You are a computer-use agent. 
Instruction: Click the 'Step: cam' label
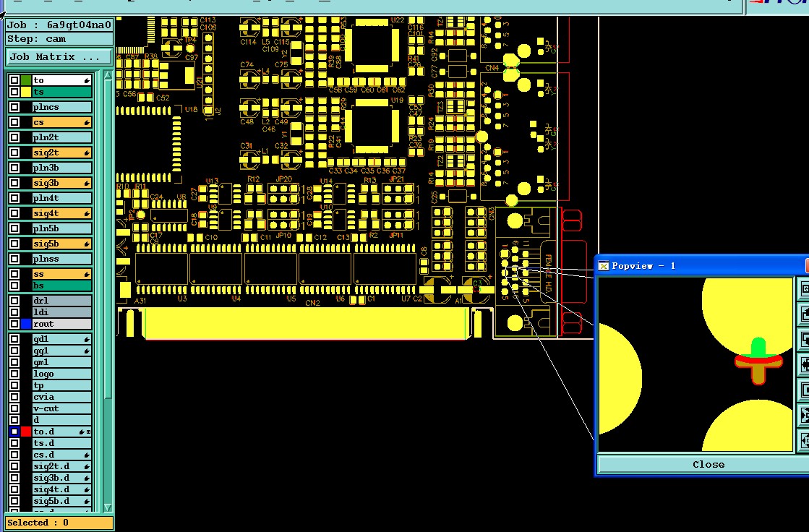tap(59, 39)
